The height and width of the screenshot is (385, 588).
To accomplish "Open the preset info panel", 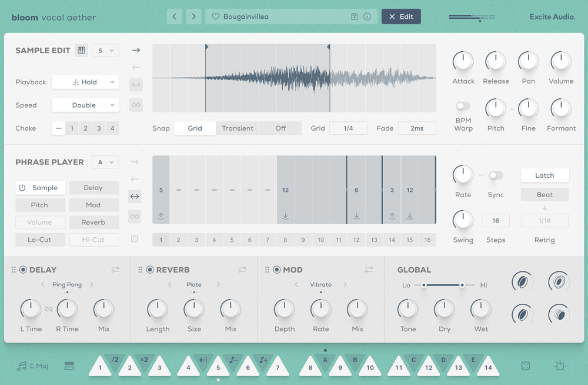I will 368,16.
